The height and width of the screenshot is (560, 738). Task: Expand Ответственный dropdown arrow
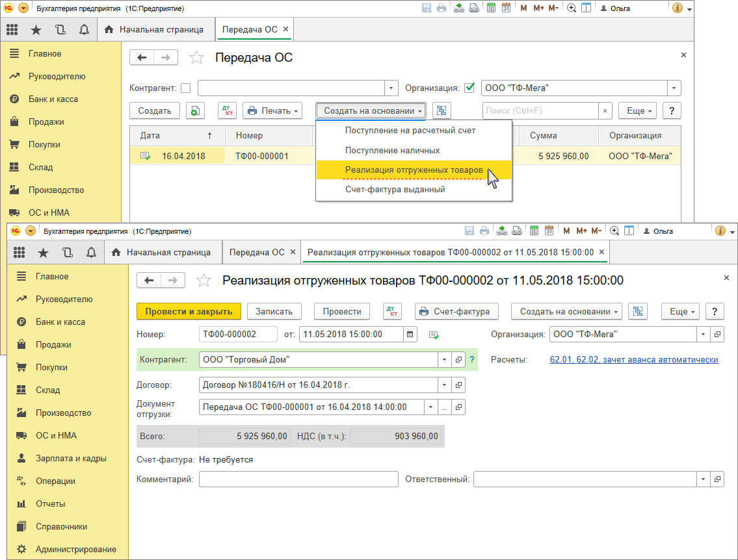pos(703,479)
